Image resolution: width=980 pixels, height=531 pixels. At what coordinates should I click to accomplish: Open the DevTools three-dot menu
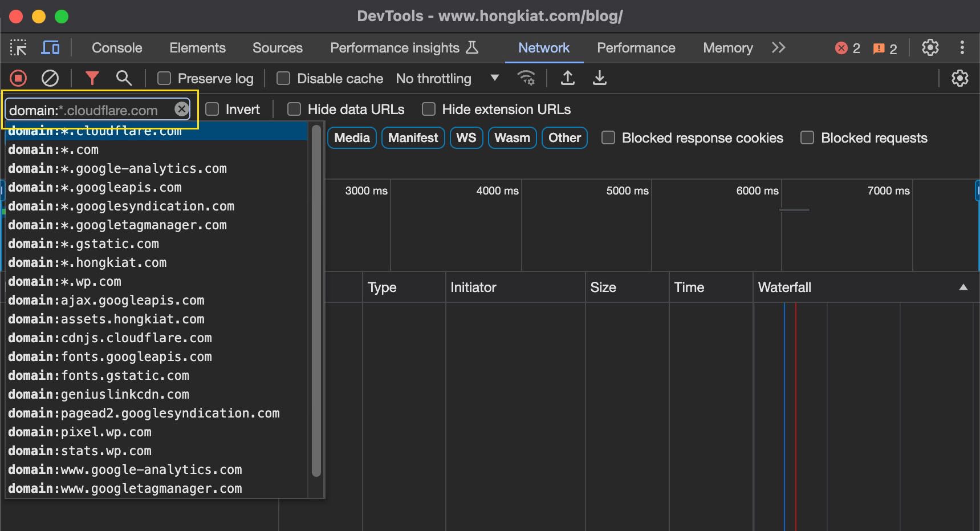[x=962, y=48]
